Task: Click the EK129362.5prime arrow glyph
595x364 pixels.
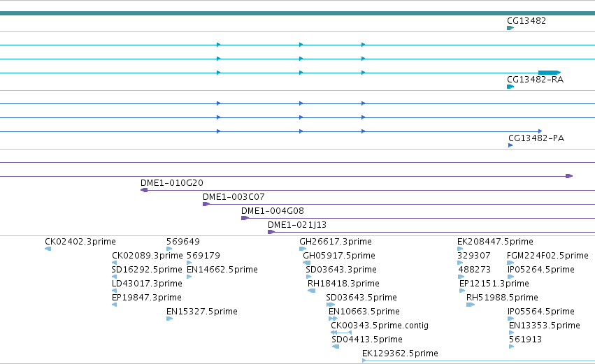Action: [x=364, y=361]
